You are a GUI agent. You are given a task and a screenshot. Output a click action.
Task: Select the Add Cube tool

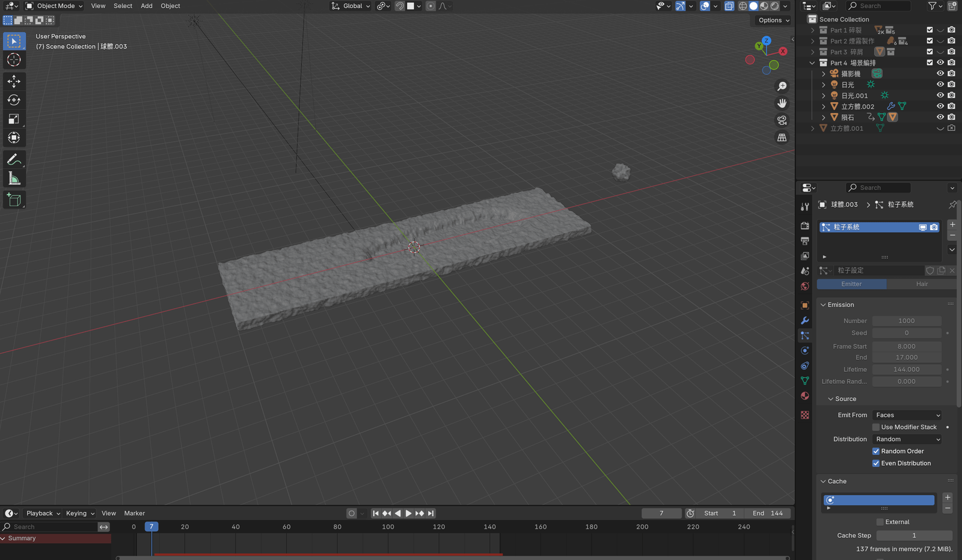click(x=14, y=200)
